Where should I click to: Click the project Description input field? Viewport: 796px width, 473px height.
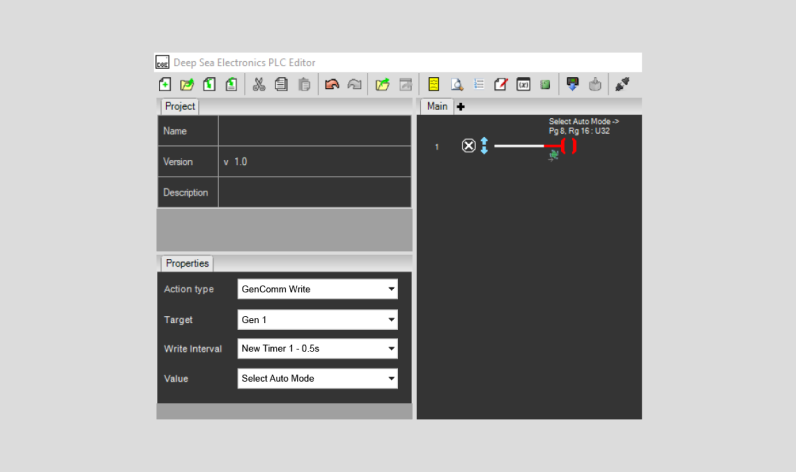(x=315, y=192)
